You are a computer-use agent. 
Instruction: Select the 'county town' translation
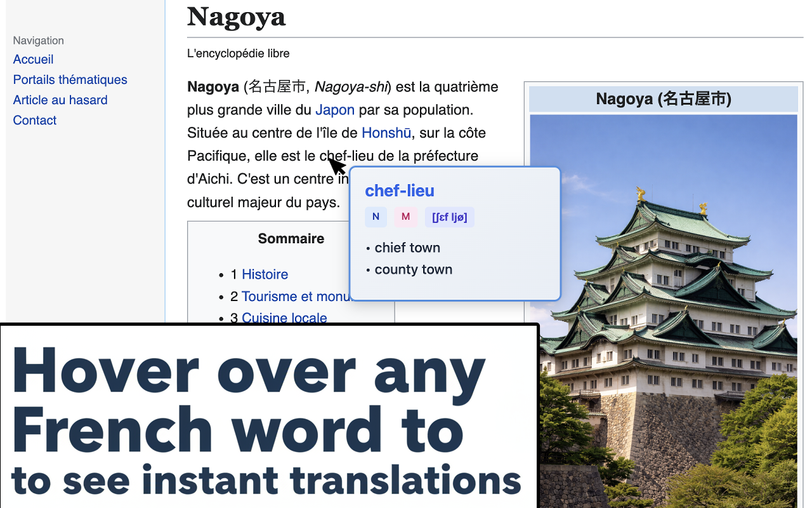pyautogui.click(x=414, y=269)
